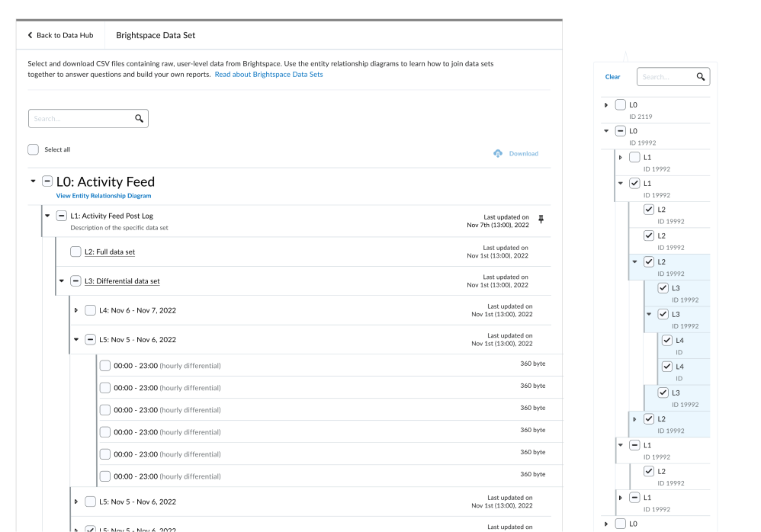Expand the collapsed highlighted L2 node in side panel

click(635, 419)
